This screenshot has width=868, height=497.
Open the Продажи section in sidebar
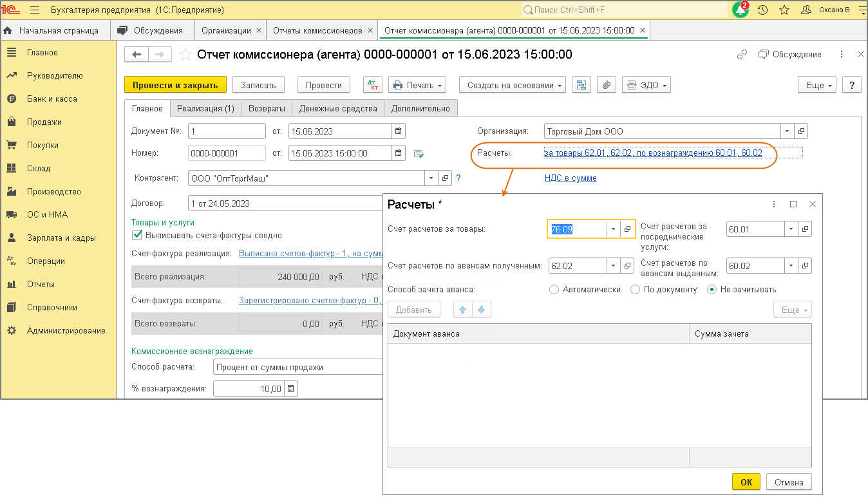coord(44,122)
